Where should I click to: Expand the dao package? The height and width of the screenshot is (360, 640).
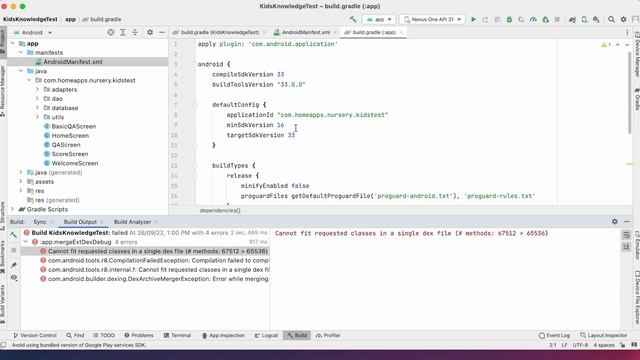[37, 99]
